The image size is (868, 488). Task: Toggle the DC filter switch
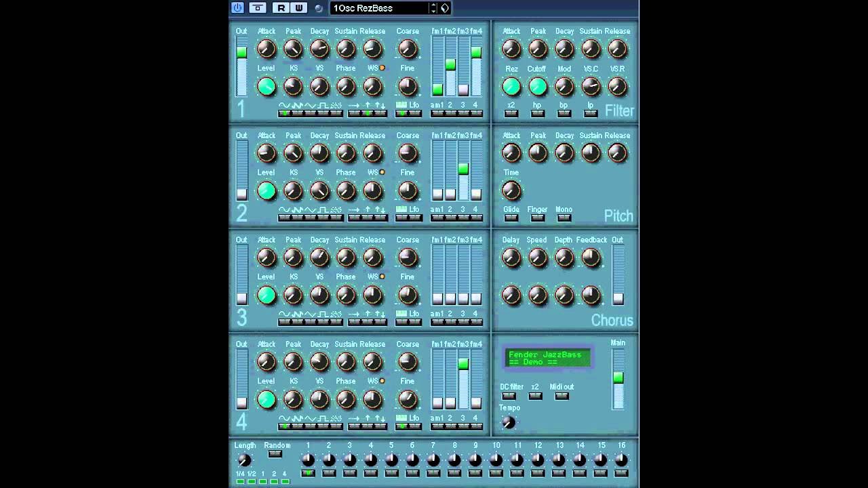pos(509,396)
